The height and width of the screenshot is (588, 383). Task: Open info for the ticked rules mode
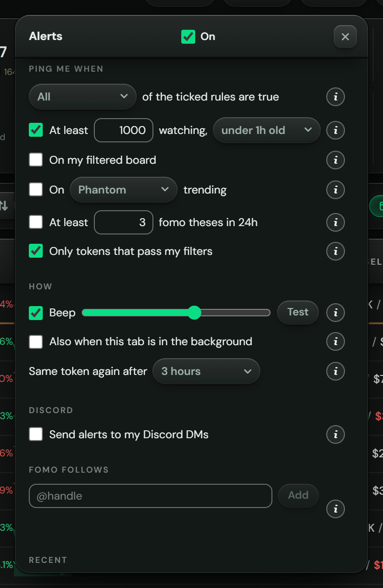336,97
